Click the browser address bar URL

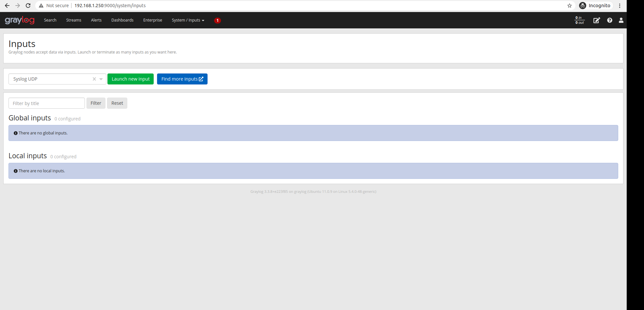(x=110, y=6)
